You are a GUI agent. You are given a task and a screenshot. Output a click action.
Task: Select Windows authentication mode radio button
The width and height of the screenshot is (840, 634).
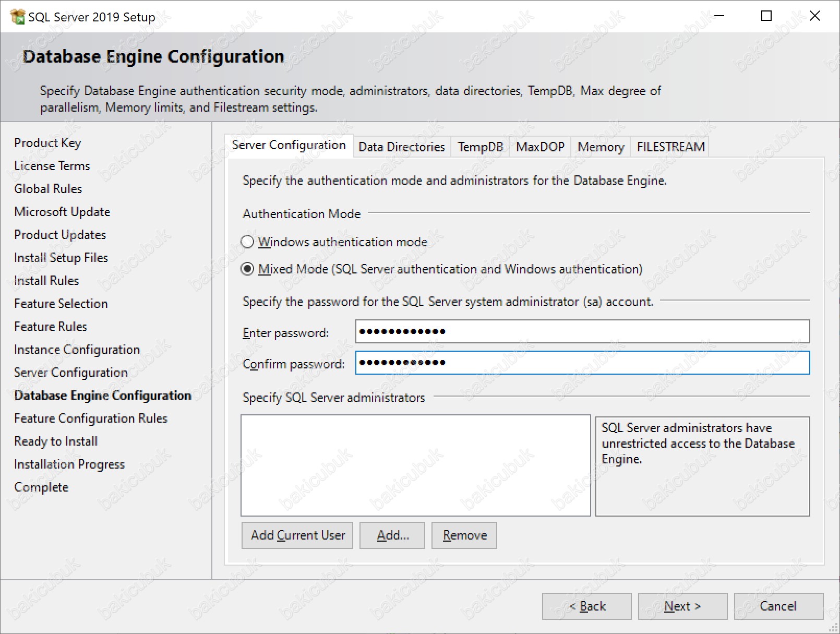coord(247,242)
